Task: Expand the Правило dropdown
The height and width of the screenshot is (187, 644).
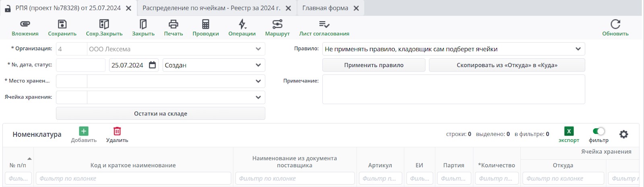Action: point(578,49)
